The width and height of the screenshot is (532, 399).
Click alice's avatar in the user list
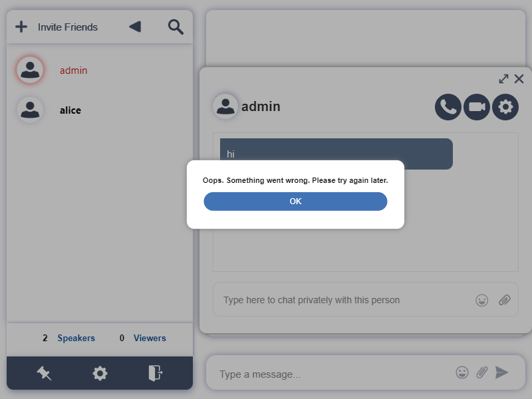[30, 110]
